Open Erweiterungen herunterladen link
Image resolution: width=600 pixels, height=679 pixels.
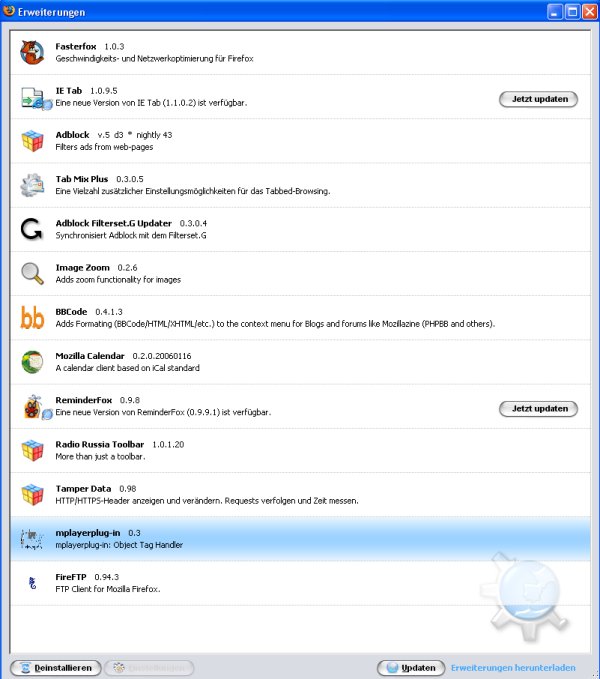pos(513,668)
